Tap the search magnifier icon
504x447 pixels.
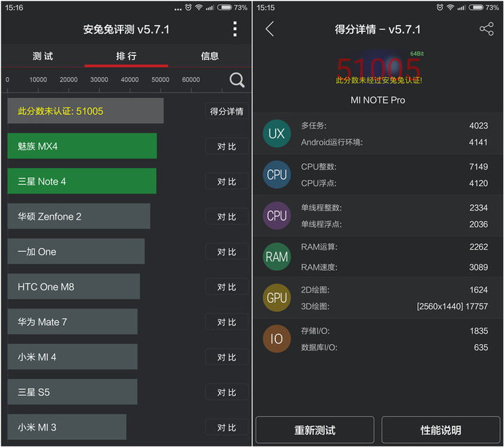pyautogui.click(x=237, y=80)
